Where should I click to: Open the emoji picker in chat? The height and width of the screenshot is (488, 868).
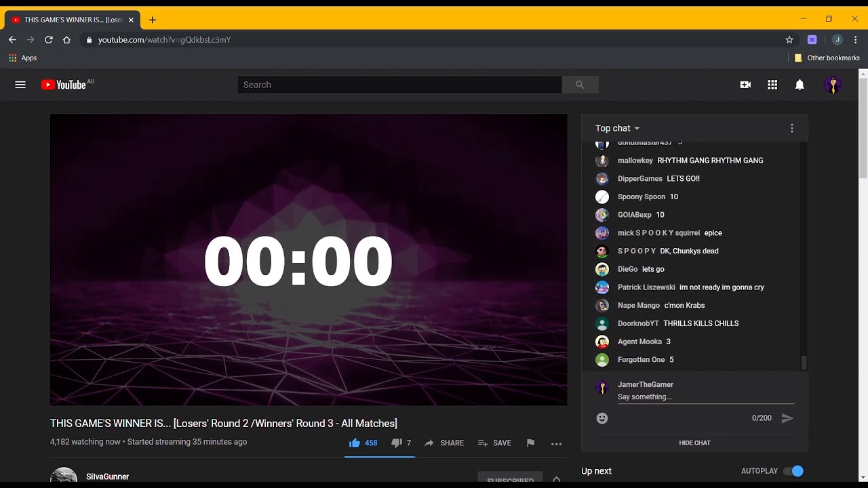602,418
